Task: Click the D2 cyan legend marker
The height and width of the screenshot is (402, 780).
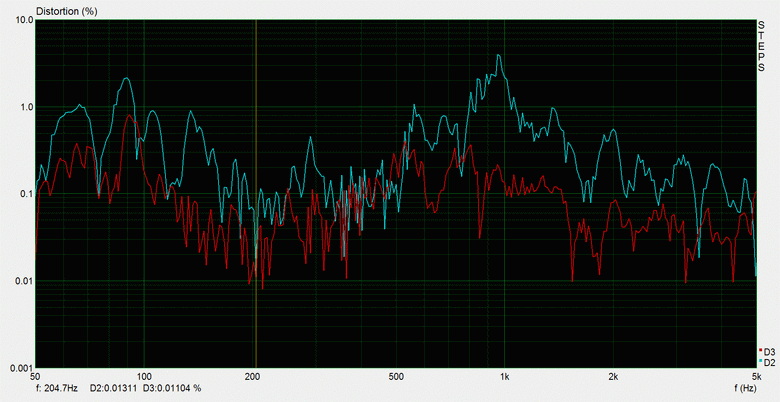Action: [x=761, y=360]
